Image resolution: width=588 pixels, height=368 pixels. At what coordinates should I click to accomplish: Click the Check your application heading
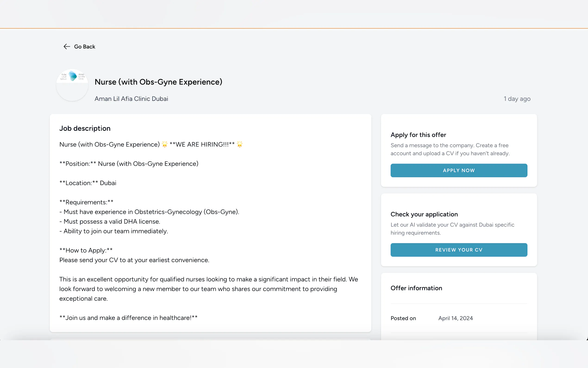424,214
